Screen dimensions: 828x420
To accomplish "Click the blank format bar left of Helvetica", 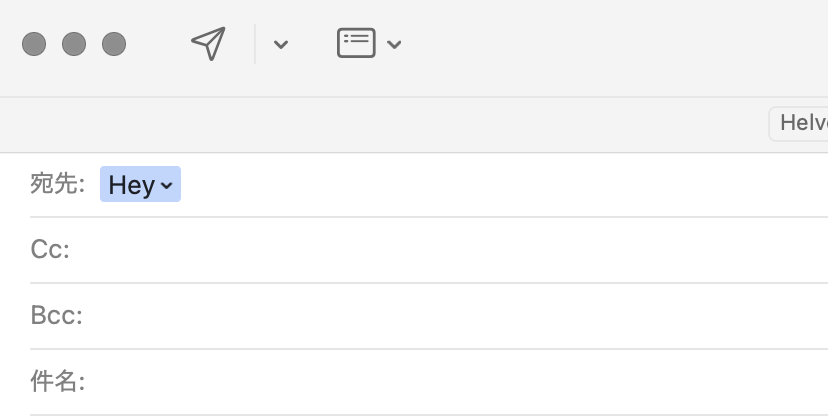I will tap(400, 124).
